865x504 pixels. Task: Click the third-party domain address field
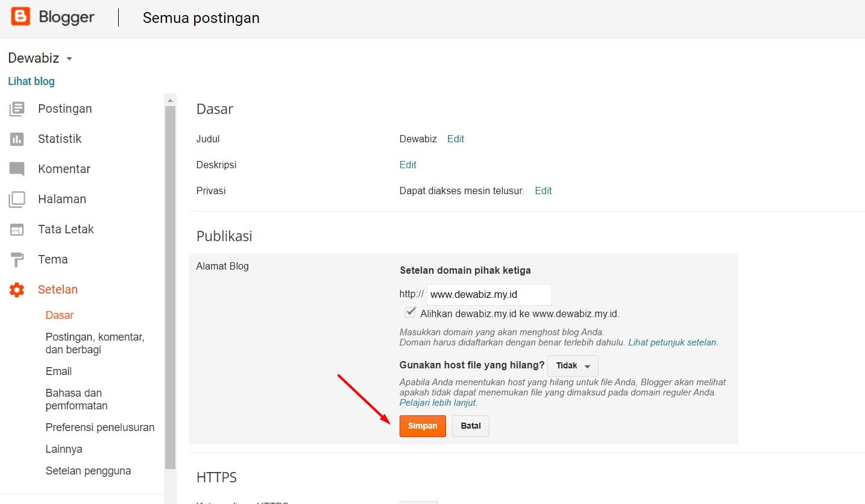tap(489, 295)
